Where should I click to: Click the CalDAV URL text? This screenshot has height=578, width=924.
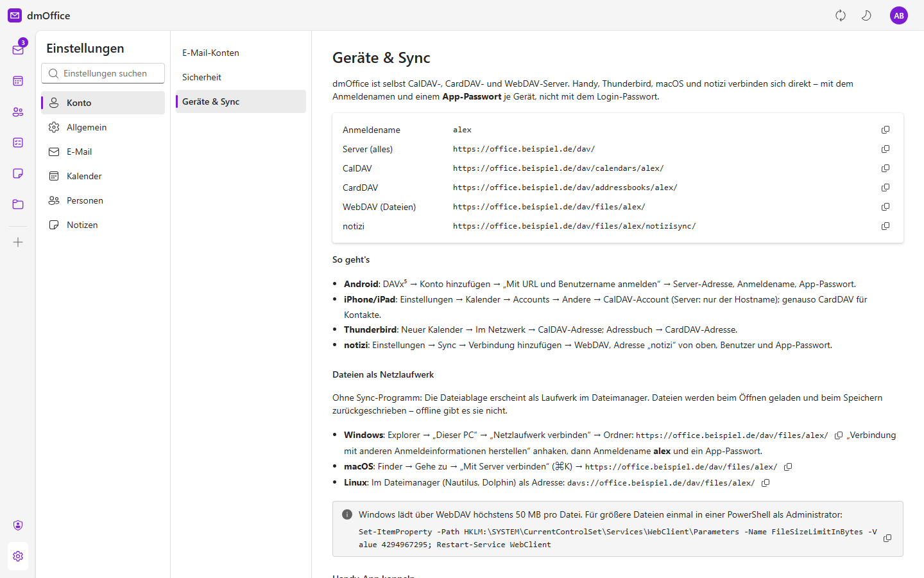pyautogui.click(x=558, y=168)
